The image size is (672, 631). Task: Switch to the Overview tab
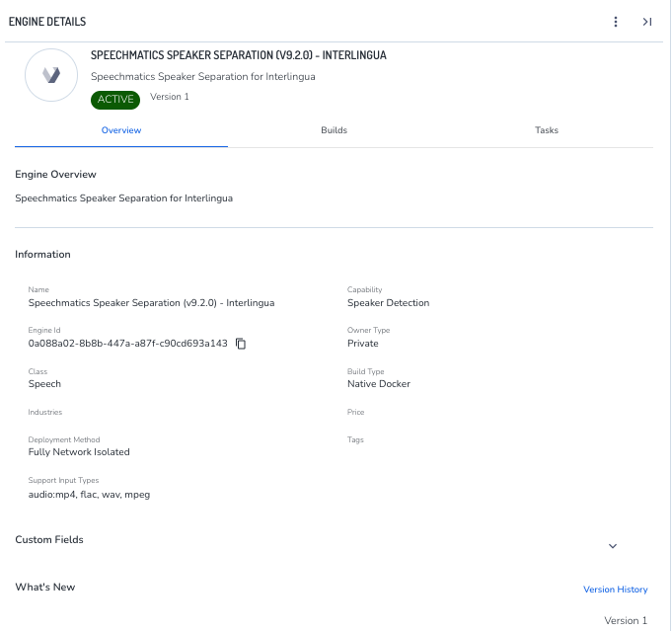(x=121, y=130)
